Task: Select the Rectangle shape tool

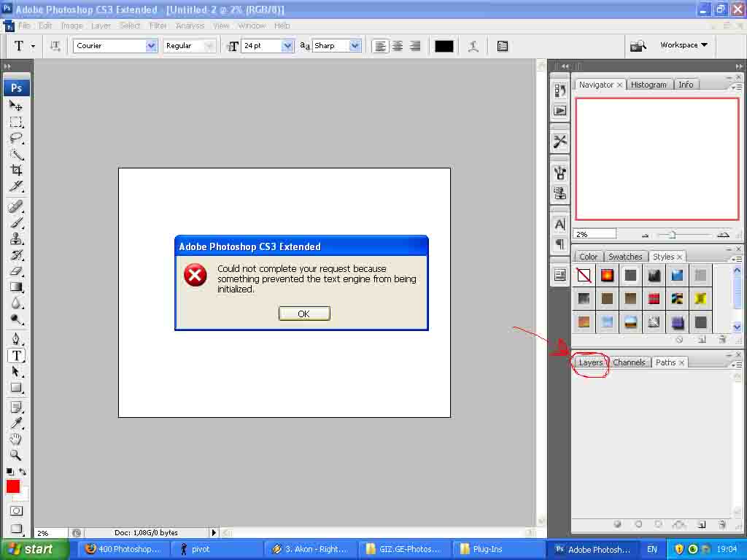Action: click(16, 388)
